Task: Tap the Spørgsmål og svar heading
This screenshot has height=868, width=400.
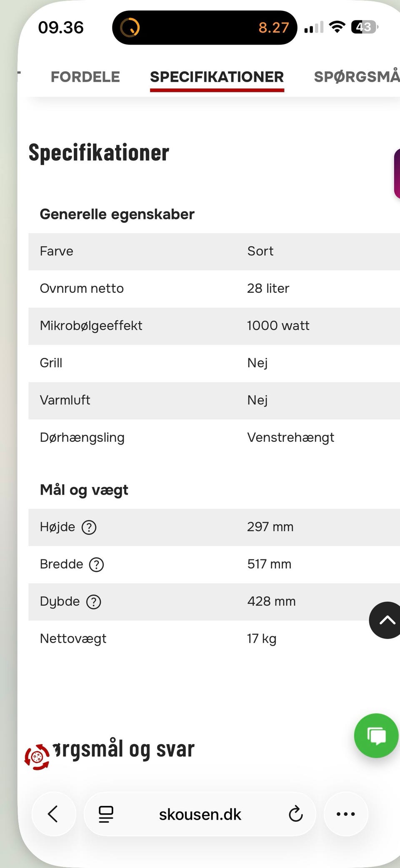Action: point(123,749)
